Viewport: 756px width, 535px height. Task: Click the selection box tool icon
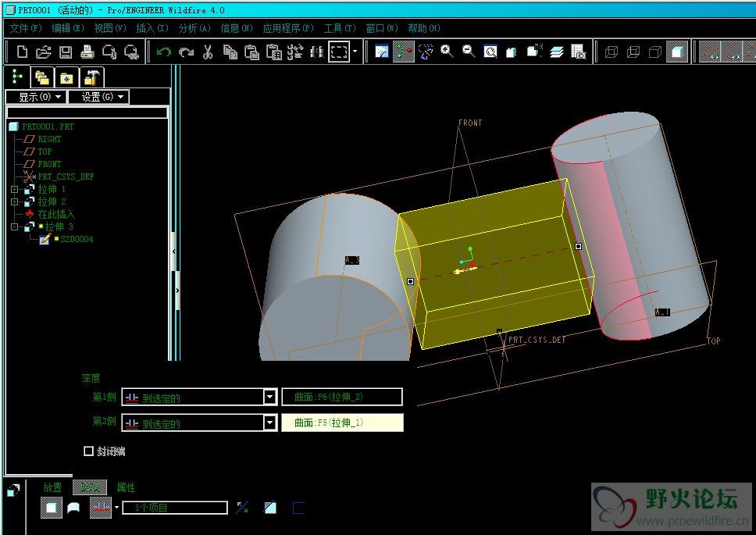(339, 51)
